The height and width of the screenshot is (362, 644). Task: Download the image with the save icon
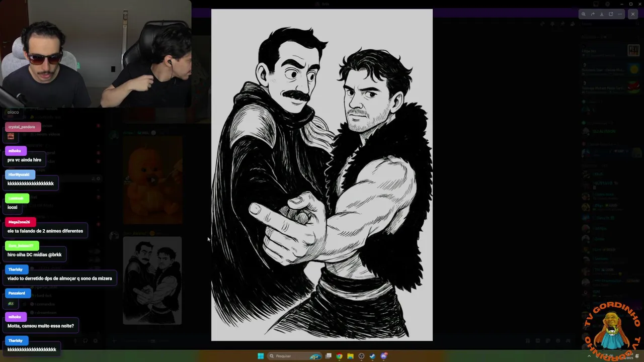coord(602,14)
